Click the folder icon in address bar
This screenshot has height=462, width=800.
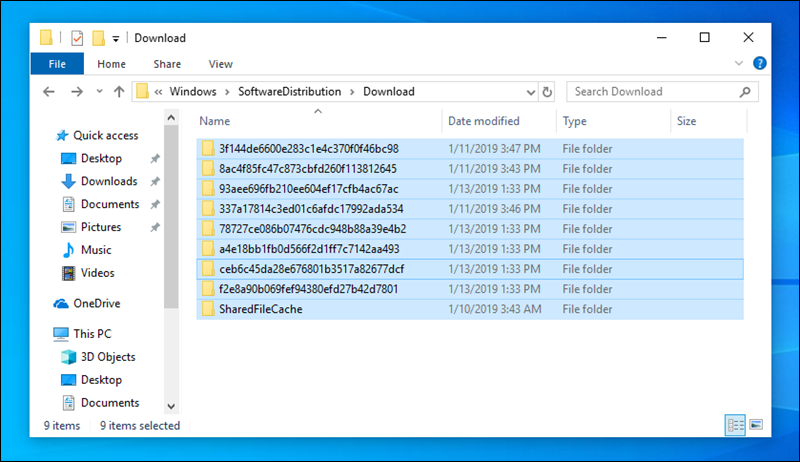(x=142, y=92)
